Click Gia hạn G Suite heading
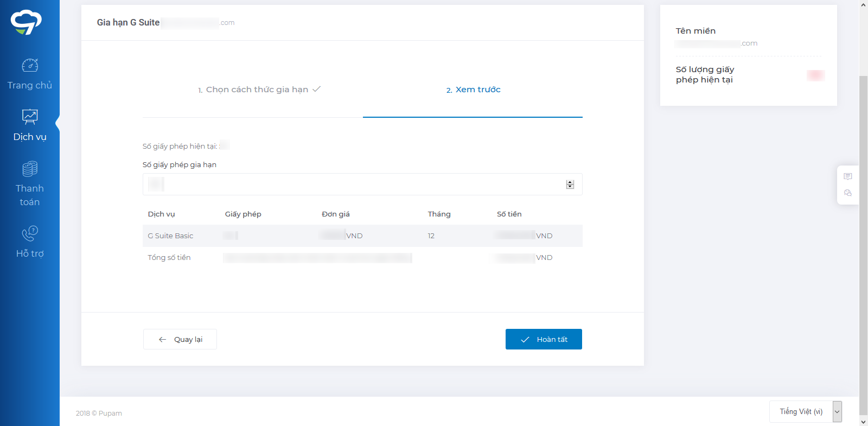This screenshot has width=868, height=426. [128, 22]
